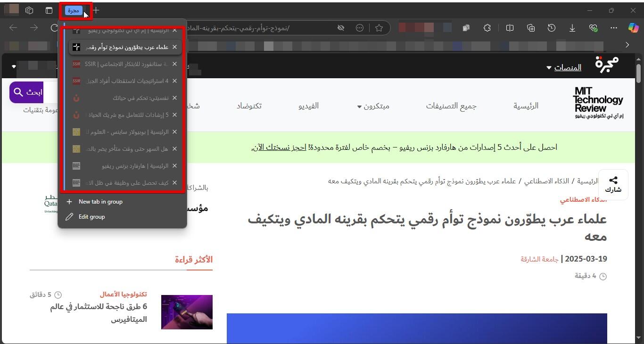The width and height of the screenshot is (644, 344).
Task: Select 'New tab in group' menu item
Action: (x=100, y=202)
